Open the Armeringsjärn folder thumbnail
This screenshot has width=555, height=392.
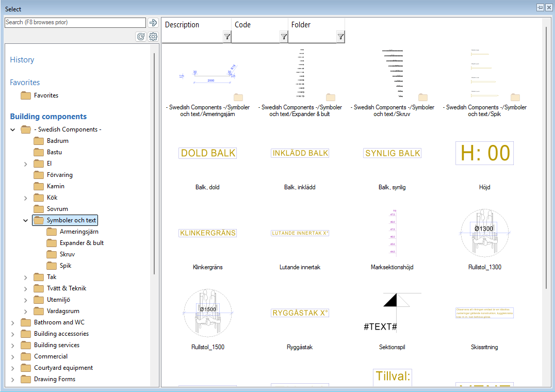[x=208, y=78]
